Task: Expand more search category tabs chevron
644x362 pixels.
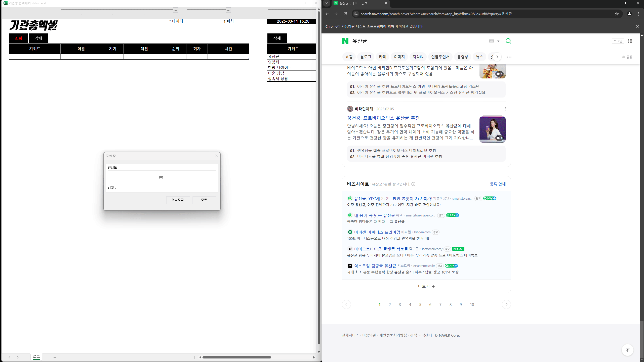Action: [x=497, y=57]
